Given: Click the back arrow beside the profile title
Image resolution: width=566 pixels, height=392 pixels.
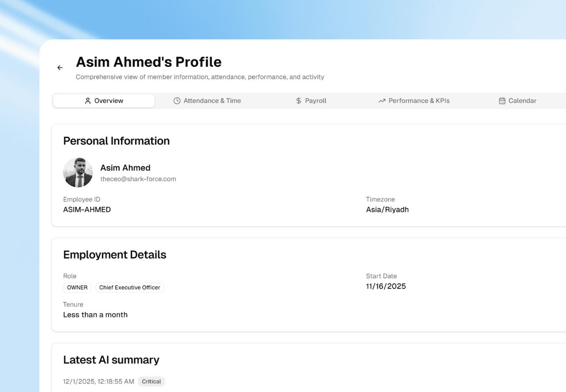Looking at the screenshot, I should (60, 68).
